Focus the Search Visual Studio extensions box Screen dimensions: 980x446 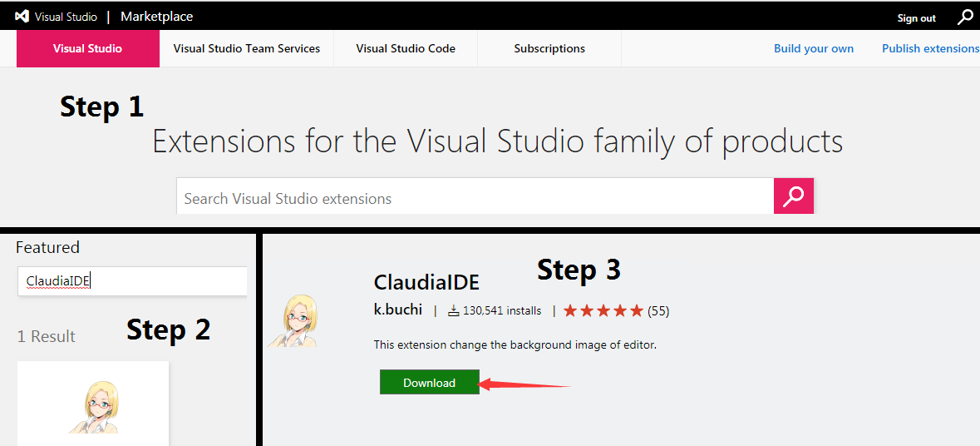[474, 199]
